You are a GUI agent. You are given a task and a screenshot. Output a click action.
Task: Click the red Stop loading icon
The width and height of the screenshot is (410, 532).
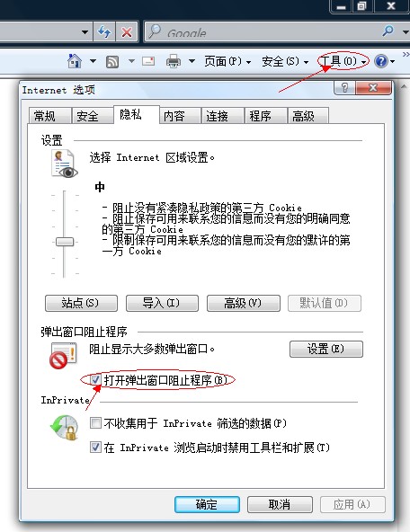pos(127,32)
